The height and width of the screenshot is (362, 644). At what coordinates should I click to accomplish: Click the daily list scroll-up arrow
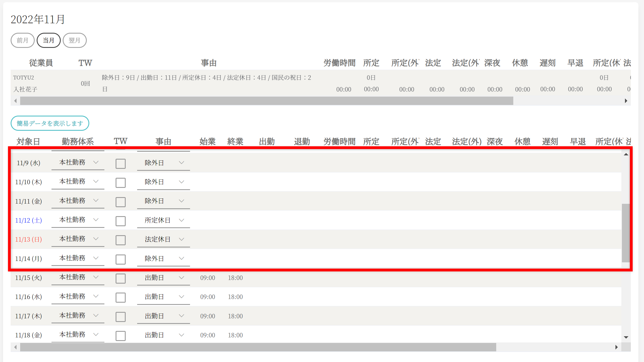[626, 154]
